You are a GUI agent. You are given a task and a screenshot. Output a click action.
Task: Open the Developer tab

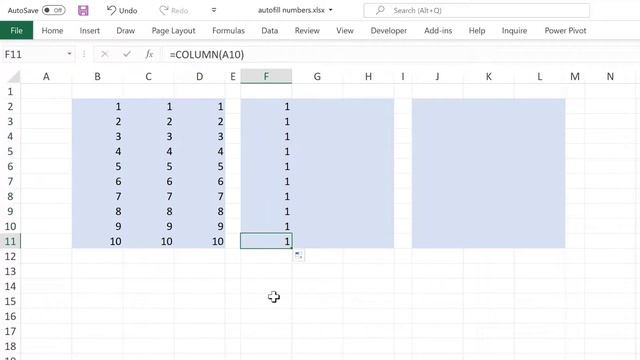pos(389,31)
